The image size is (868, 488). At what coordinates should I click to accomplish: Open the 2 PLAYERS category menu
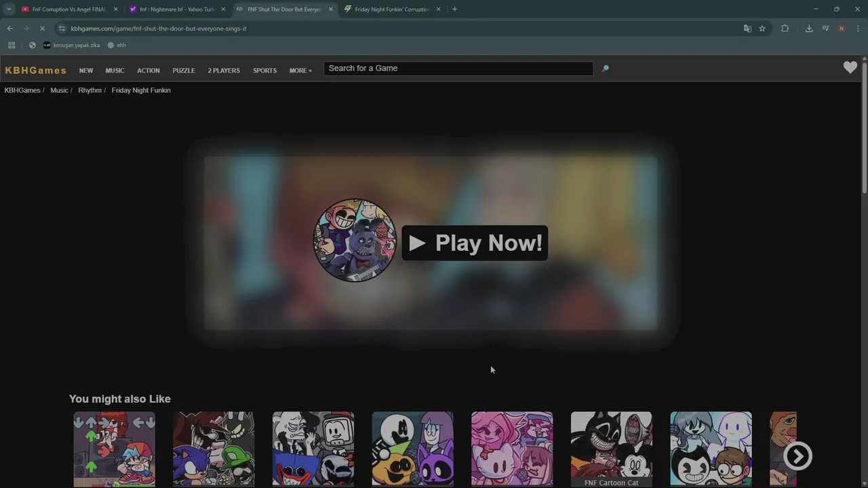[x=224, y=70]
